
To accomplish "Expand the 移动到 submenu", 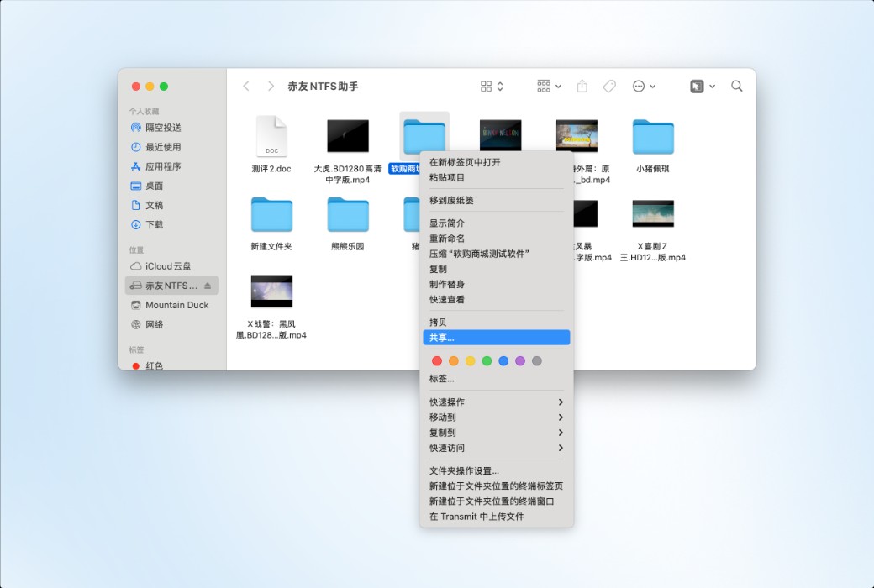I will (496, 417).
